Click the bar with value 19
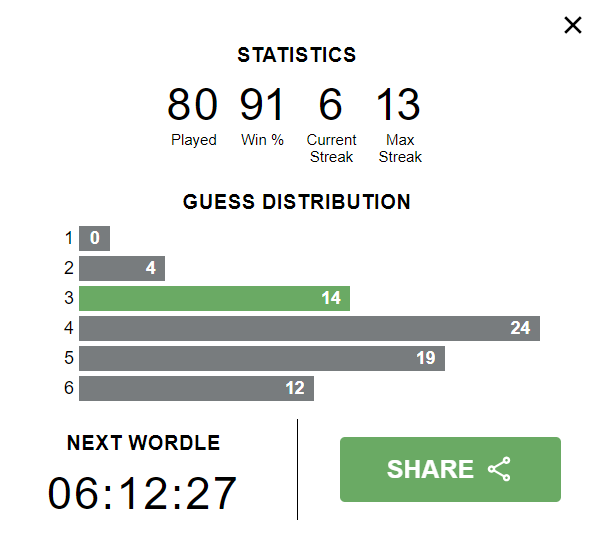This screenshot has width=602, height=548. [x=262, y=358]
